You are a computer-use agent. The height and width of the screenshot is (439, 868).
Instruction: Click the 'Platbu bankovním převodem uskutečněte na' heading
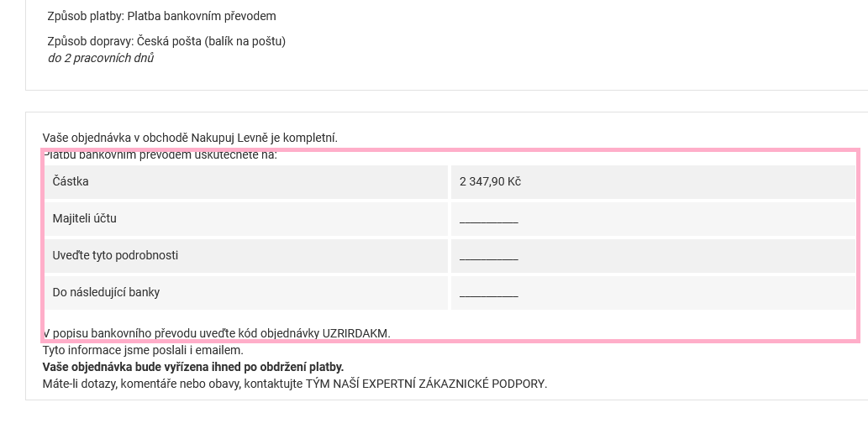tap(160, 154)
